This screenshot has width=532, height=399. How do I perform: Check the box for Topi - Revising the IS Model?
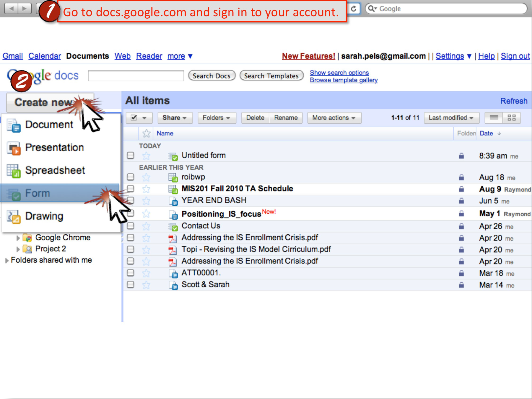130,249
